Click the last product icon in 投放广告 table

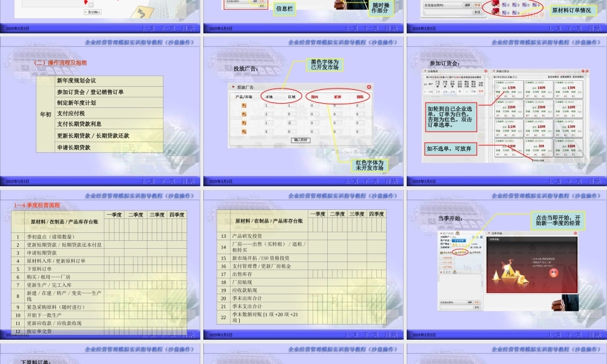(x=244, y=132)
